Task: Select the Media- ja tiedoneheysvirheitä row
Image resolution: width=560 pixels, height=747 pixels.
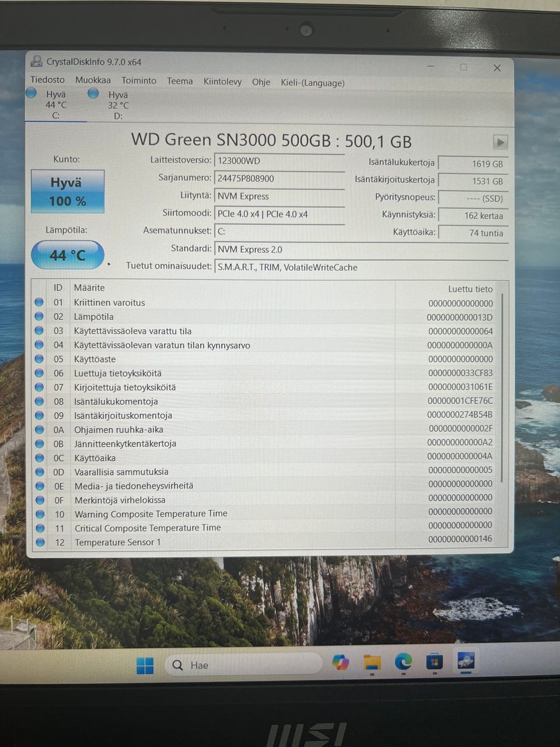Action: pyautogui.click(x=265, y=486)
